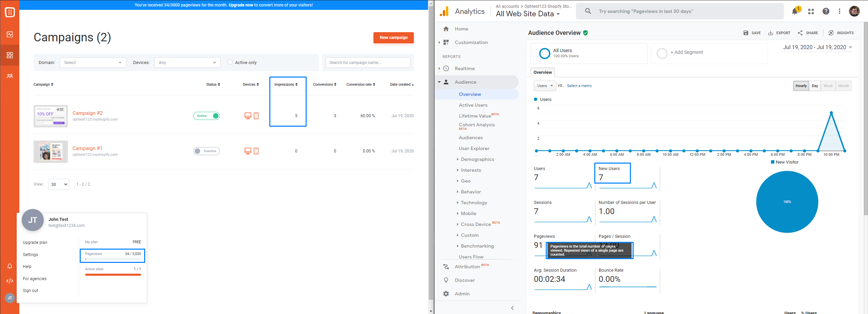Open users icon in orange sidebar
Viewport: 868px width, 314px height.
10,76
